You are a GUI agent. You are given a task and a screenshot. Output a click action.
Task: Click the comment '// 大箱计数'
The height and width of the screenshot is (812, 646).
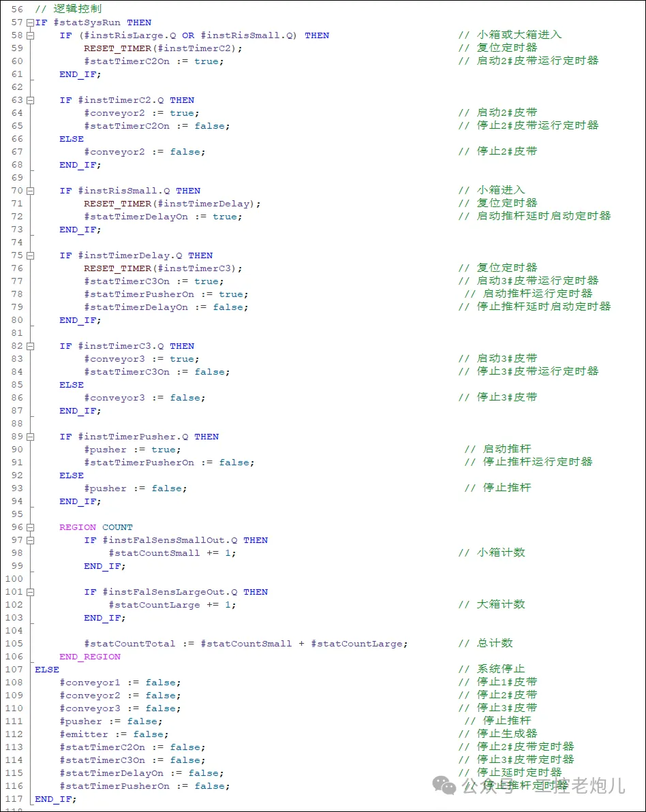[x=491, y=604]
